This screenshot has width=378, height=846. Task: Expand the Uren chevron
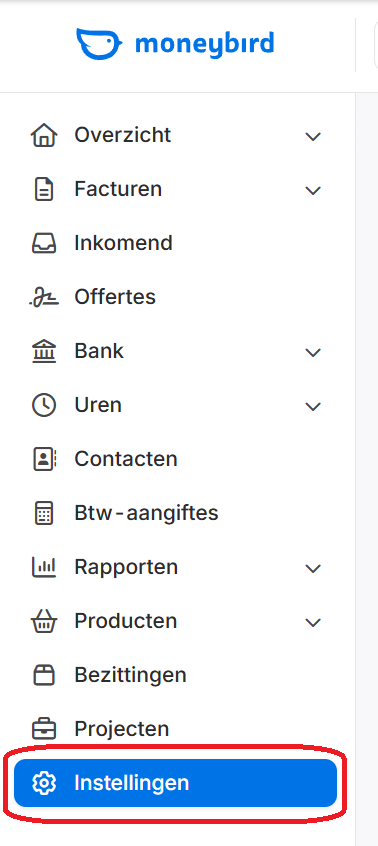pyautogui.click(x=313, y=406)
